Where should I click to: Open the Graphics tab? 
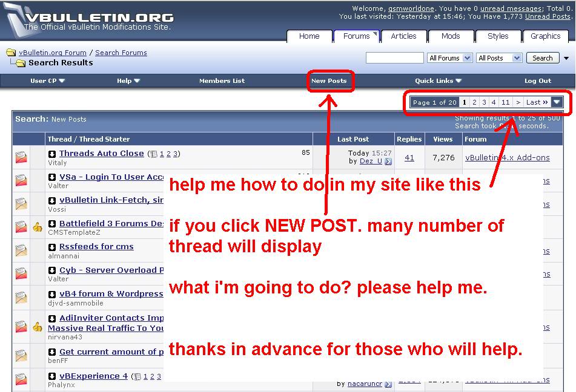546,36
